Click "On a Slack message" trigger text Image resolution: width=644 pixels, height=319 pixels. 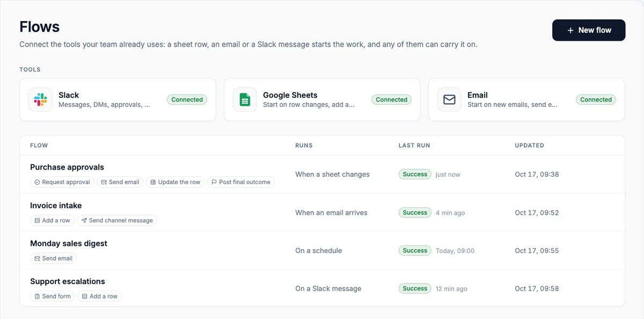(328, 289)
